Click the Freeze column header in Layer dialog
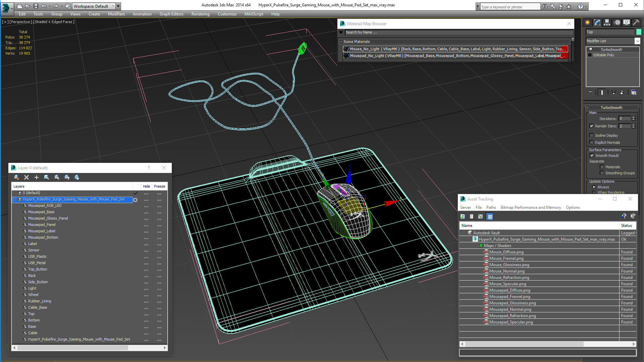 click(x=159, y=186)
